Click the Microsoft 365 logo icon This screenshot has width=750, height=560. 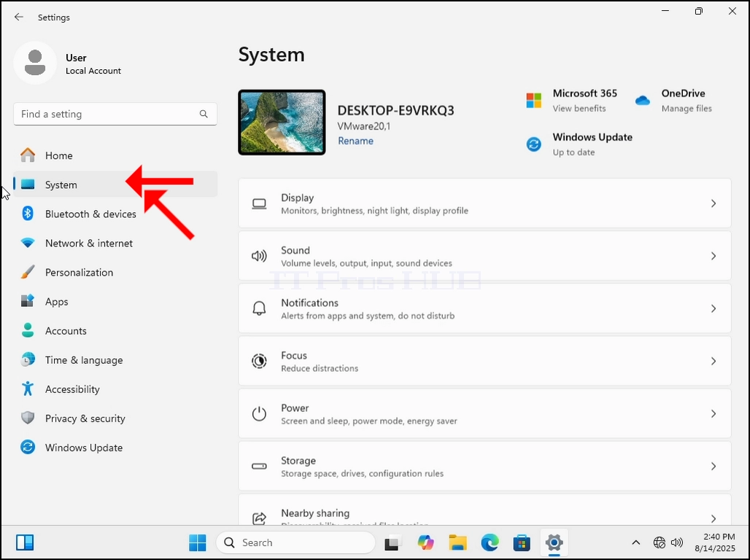click(534, 101)
